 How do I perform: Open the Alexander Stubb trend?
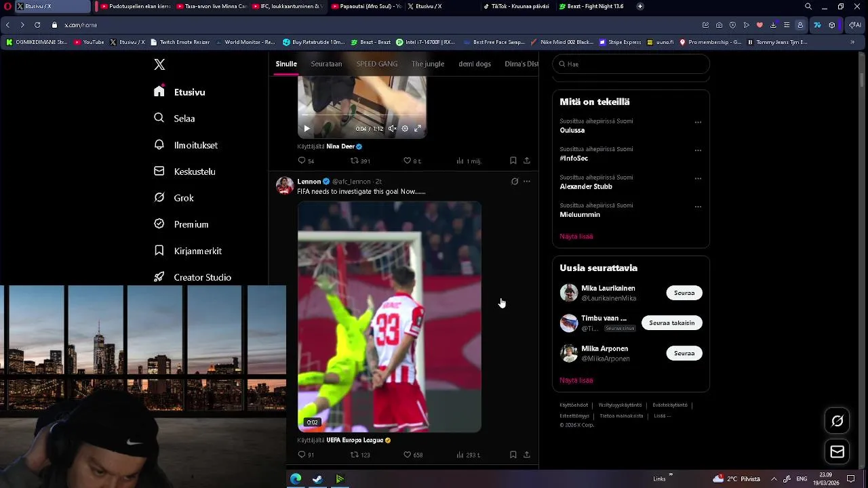[x=586, y=186]
